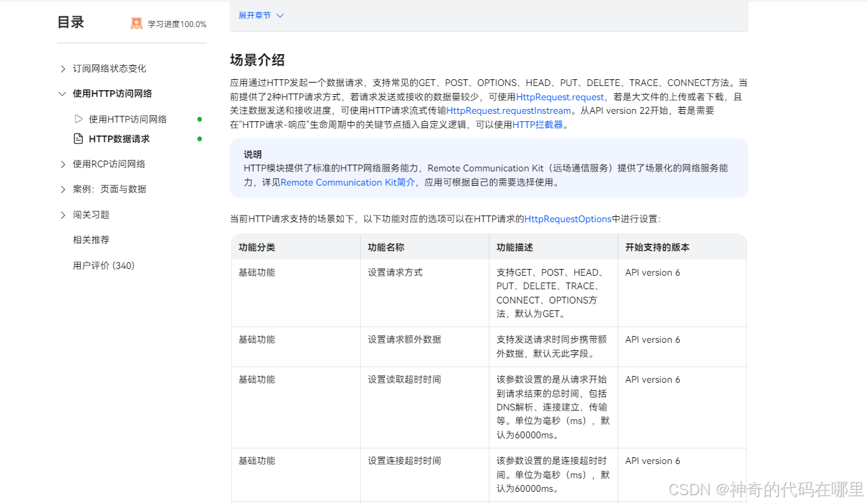The width and height of the screenshot is (867, 504).
Task: Click the collapse chevron of 使用HTTP访问网络
Action: click(62, 93)
